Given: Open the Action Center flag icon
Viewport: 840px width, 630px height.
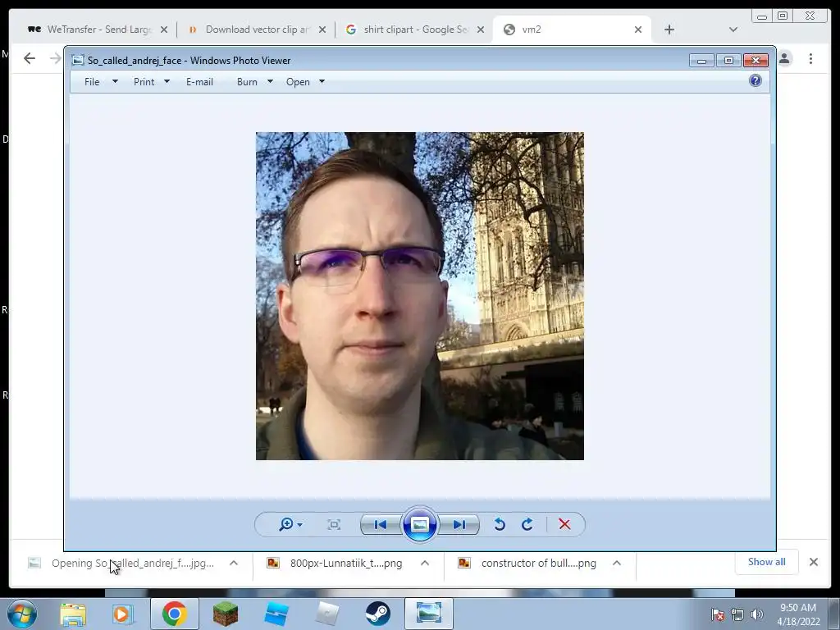Looking at the screenshot, I should coord(718,614).
